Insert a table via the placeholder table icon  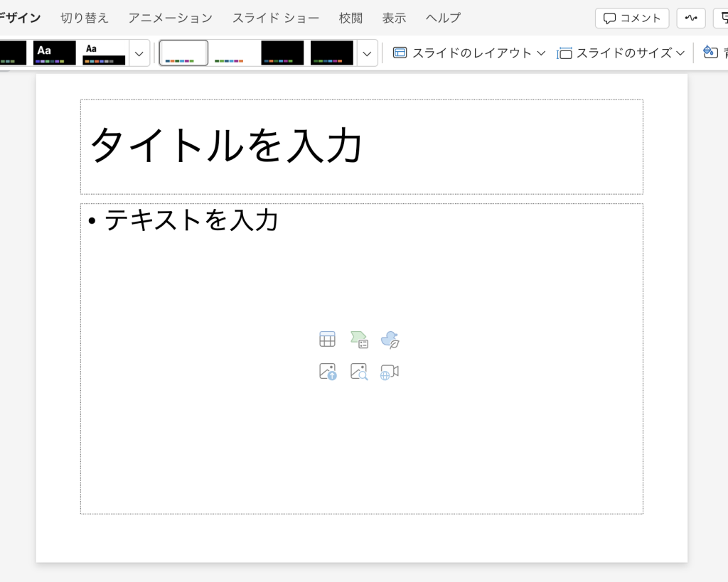327,339
